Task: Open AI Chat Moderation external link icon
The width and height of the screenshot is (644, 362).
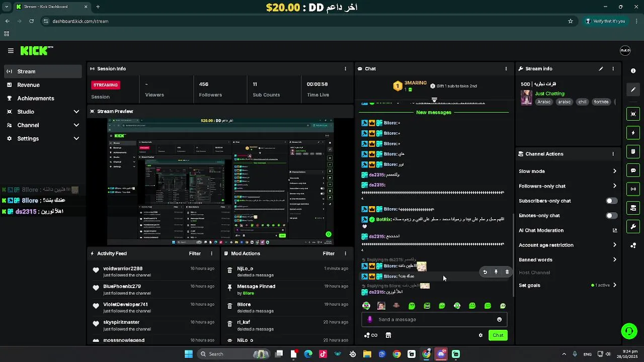Action: click(614, 230)
